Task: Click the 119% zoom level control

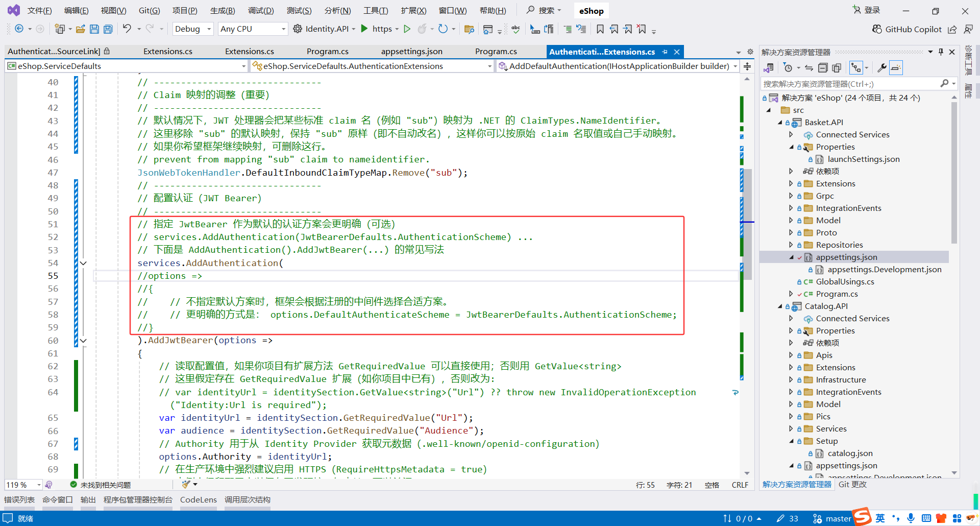Action: tap(19, 484)
